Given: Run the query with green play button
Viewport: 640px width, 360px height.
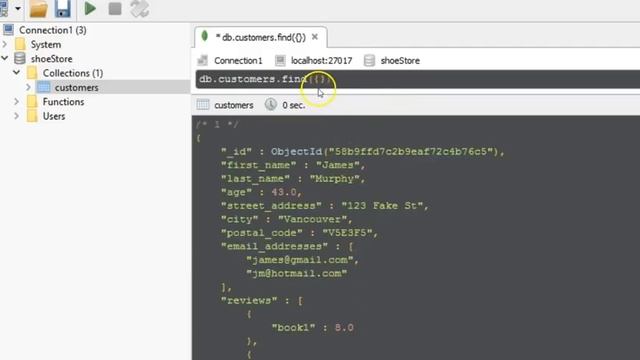Looking at the screenshot, I should [89, 8].
